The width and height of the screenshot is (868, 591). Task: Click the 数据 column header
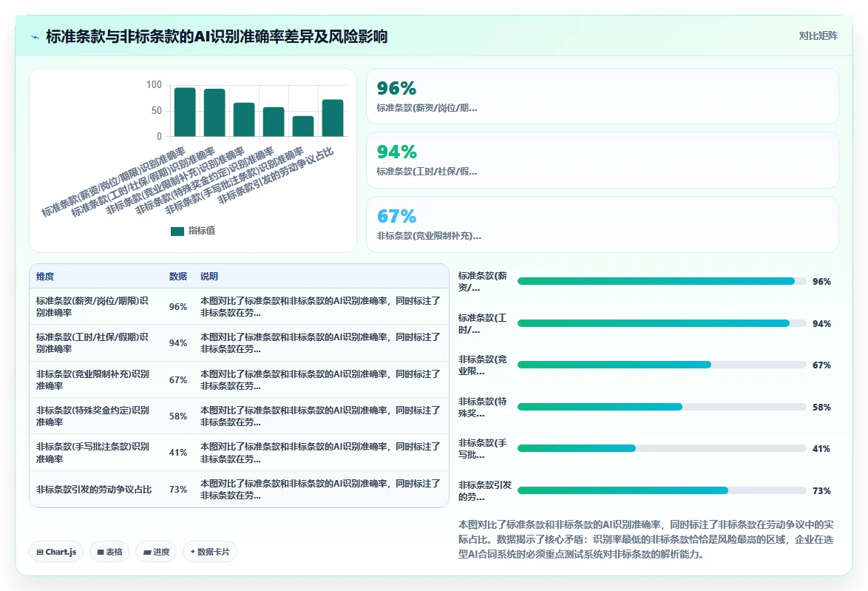pyautogui.click(x=178, y=277)
